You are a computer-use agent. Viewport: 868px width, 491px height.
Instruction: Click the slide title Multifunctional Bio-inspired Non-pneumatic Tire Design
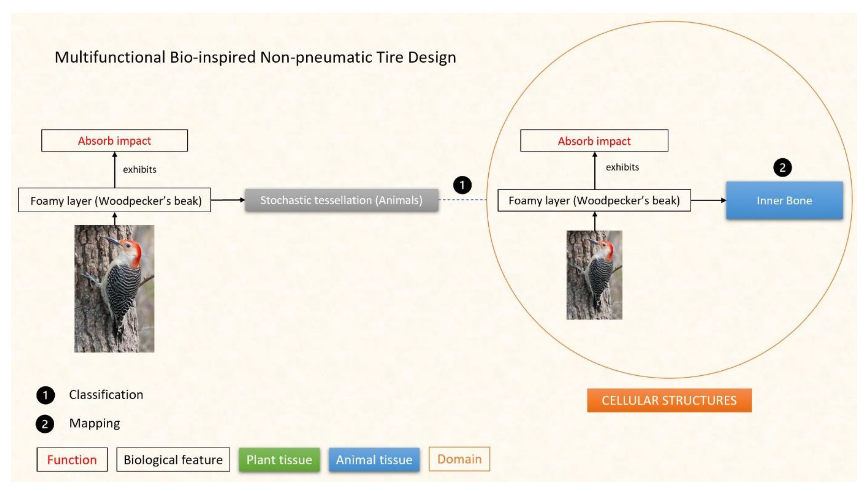255,57
